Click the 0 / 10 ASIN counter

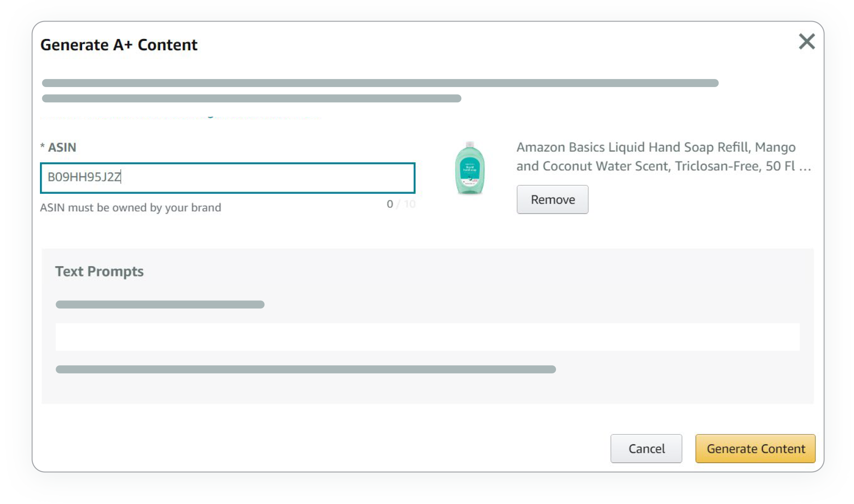[x=401, y=204]
